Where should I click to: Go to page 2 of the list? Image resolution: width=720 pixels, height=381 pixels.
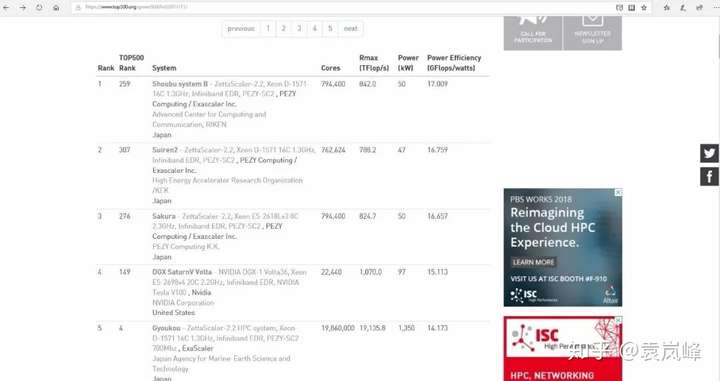click(284, 28)
